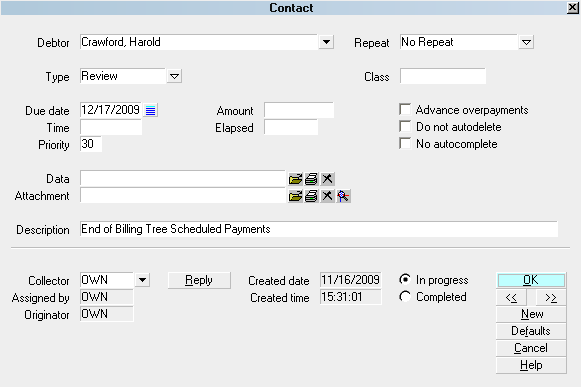
Task: Open the Due date calendar picker icon
Action: (x=150, y=110)
